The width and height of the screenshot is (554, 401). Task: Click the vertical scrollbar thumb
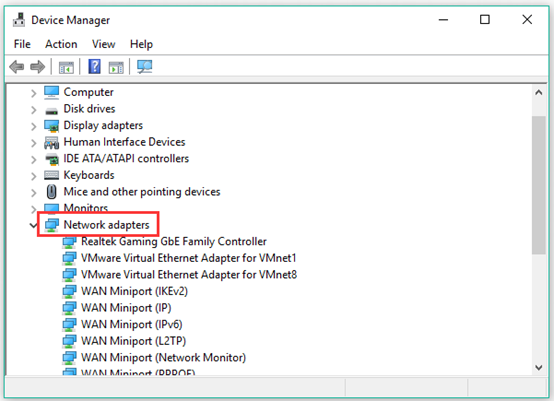click(538, 185)
